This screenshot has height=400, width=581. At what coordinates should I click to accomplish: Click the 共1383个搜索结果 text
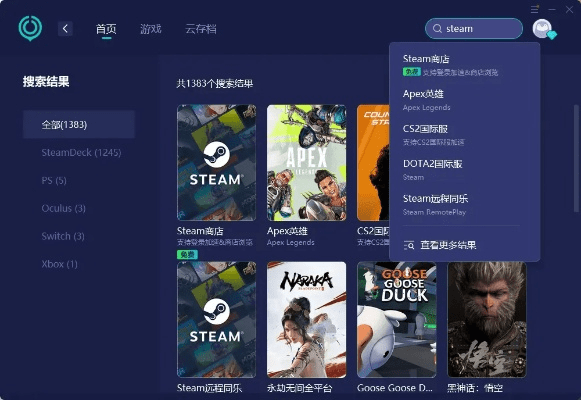215,83
